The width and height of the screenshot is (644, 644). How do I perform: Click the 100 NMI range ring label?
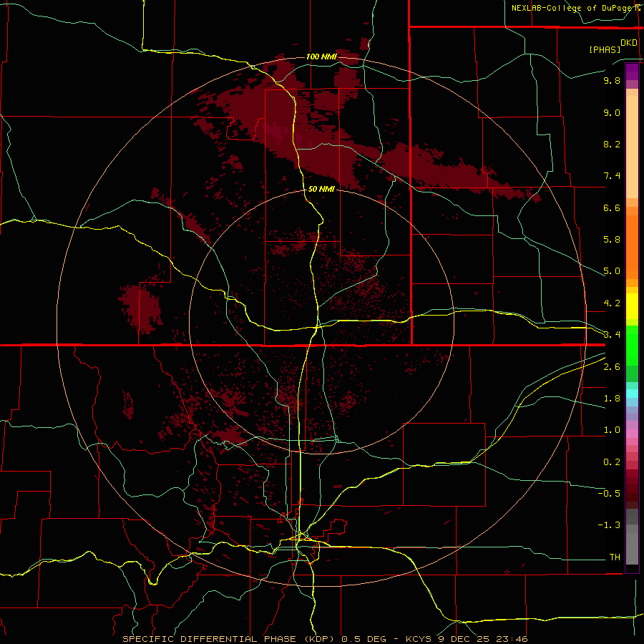click(321, 57)
